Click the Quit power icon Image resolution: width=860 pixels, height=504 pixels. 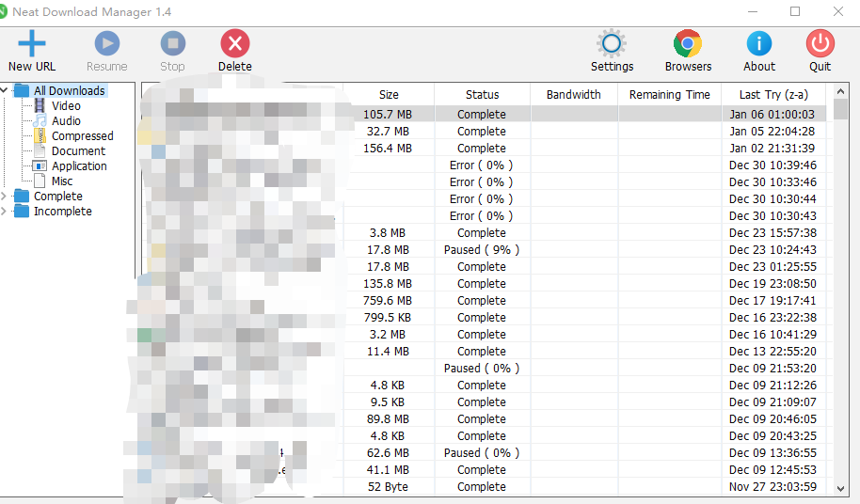[x=820, y=43]
